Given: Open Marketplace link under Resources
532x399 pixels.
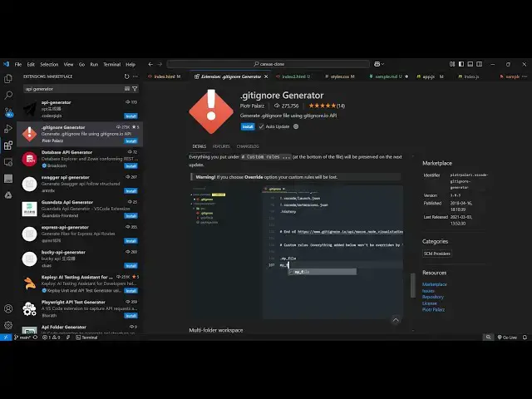Looking at the screenshot, I should [x=434, y=284].
